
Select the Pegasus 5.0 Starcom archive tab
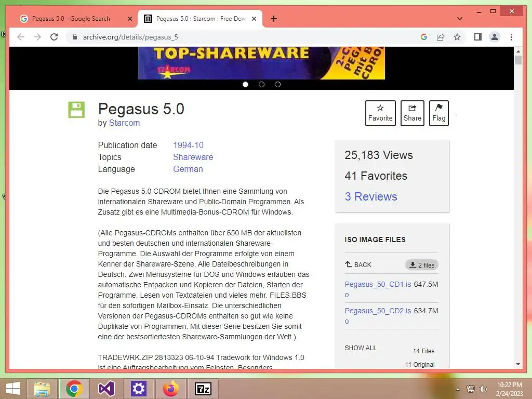[x=200, y=19]
